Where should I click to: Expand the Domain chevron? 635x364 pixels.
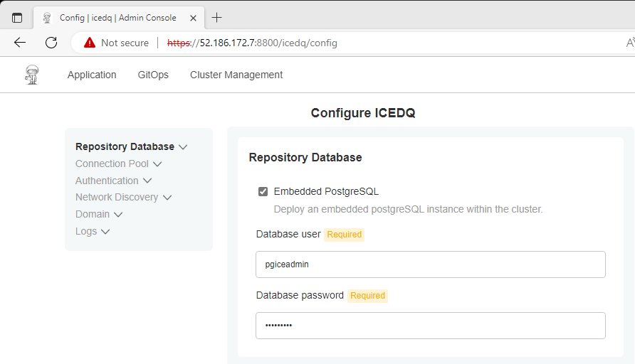click(118, 215)
